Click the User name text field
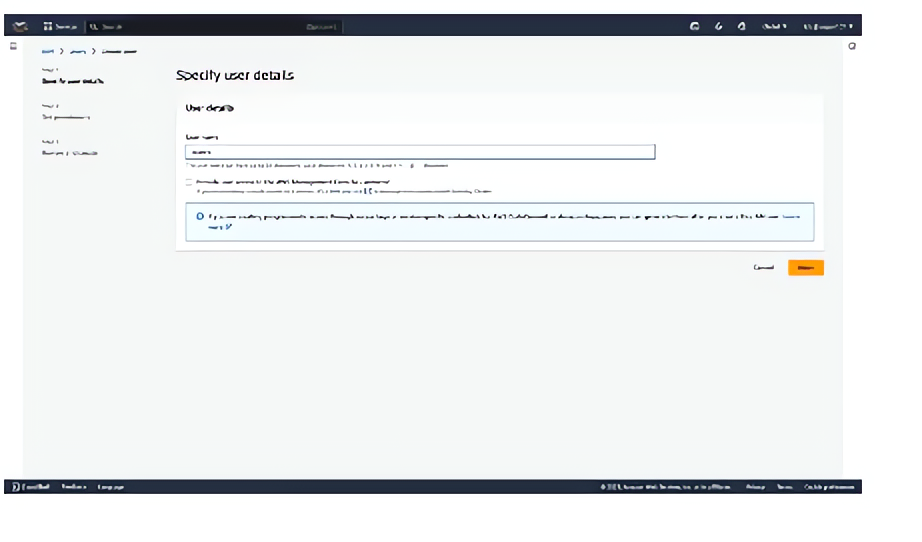Viewport: 922px width, 542px height. click(x=420, y=153)
